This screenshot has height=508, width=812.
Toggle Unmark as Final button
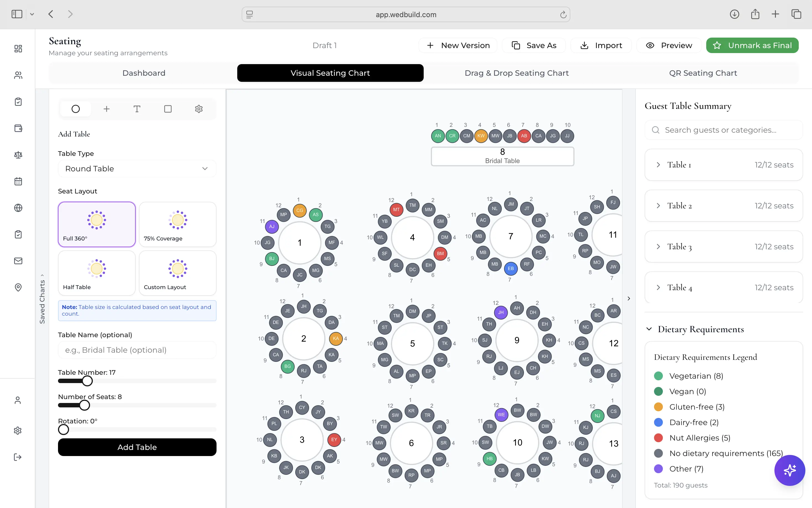click(x=752, y=45)
